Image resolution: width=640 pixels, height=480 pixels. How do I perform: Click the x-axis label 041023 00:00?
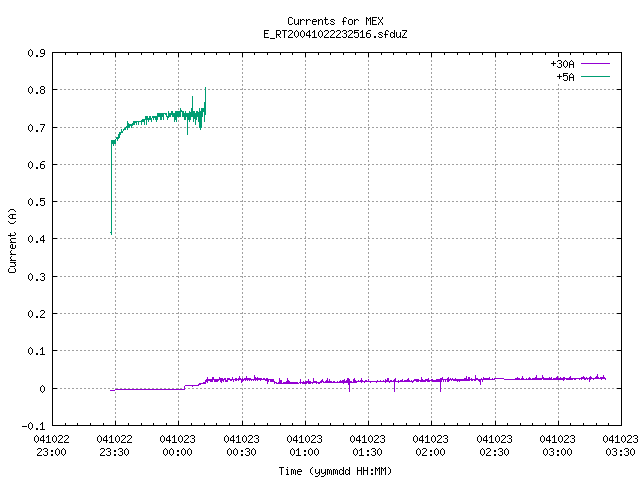(178, 446)
